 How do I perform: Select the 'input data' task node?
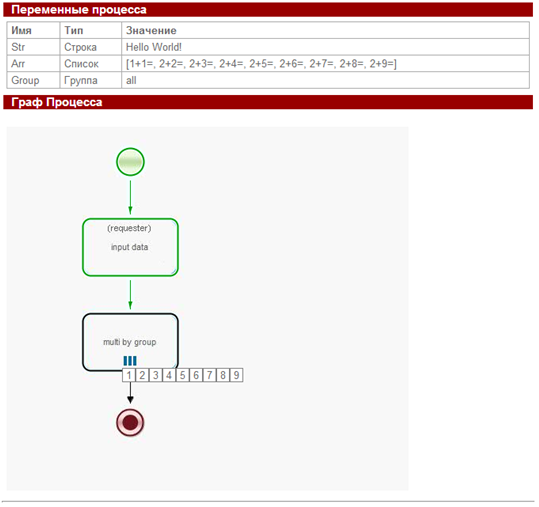coord(130,247)
